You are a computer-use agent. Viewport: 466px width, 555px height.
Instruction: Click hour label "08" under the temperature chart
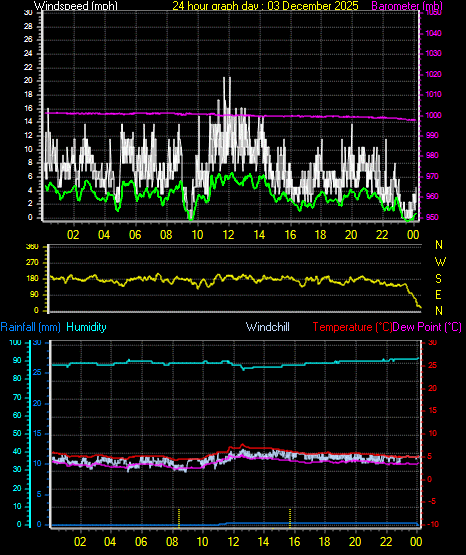pos(172,542)
